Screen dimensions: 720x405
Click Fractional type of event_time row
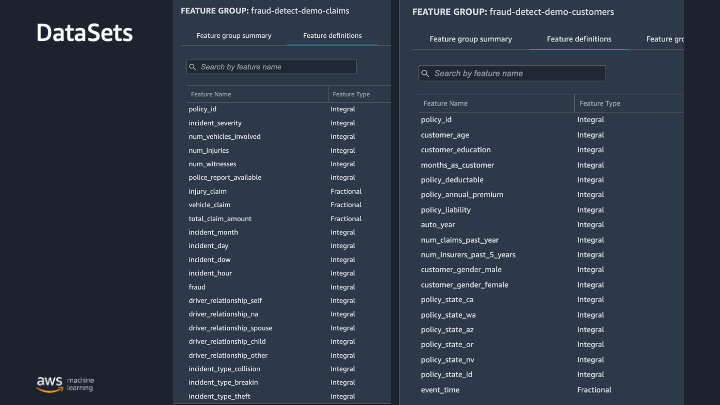[x=594, y=390]
